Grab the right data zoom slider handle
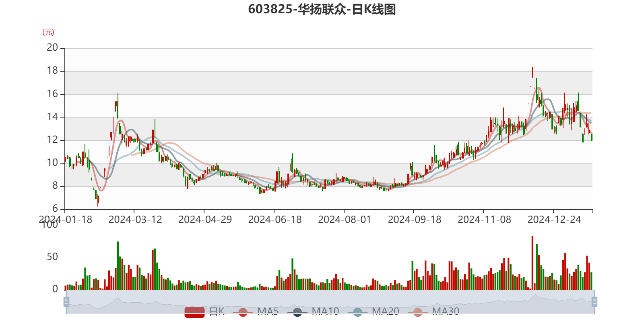The height and width of the screenshot is (322, 644). [x=594, y=301]
